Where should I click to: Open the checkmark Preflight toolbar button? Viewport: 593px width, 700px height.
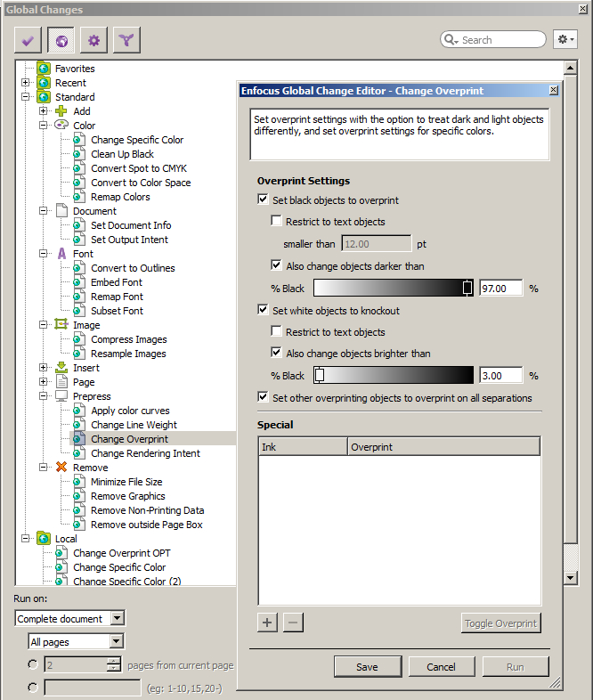pyautogui.click(x=28, y=41)
